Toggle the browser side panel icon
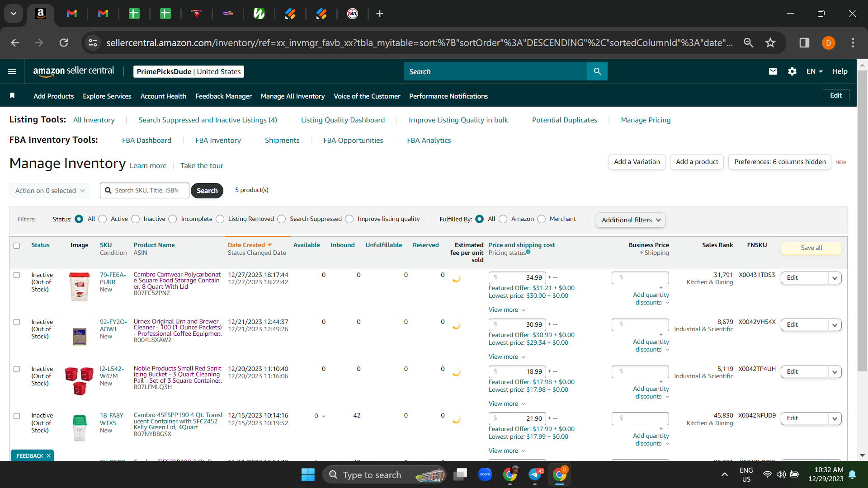868x488 pixels. [x=804, y=42]
